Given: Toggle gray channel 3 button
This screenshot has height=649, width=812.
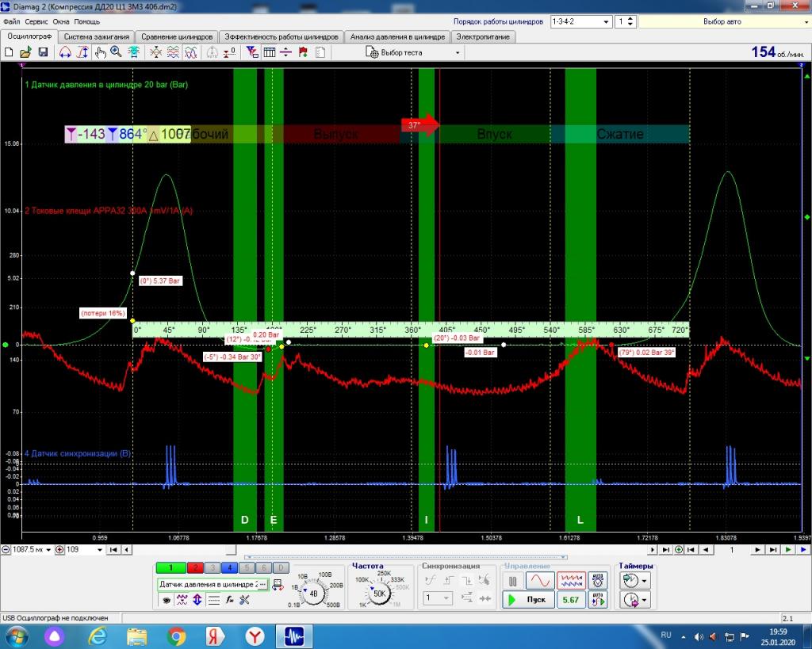Looking at the screenshot, I should pyautogui.click(x=213, y=567).
